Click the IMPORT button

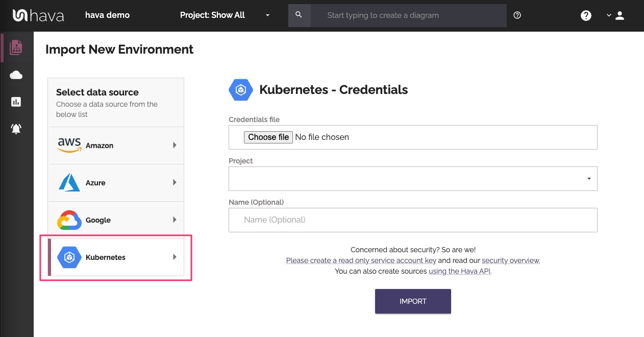pyautogui.click(x=413, y=301)
